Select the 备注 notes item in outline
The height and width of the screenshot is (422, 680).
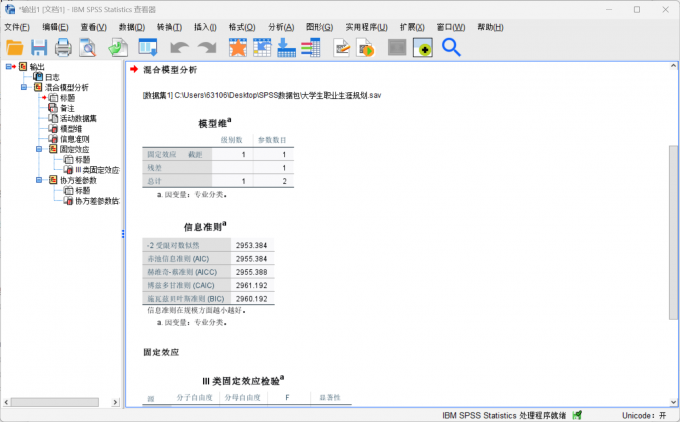67,108
